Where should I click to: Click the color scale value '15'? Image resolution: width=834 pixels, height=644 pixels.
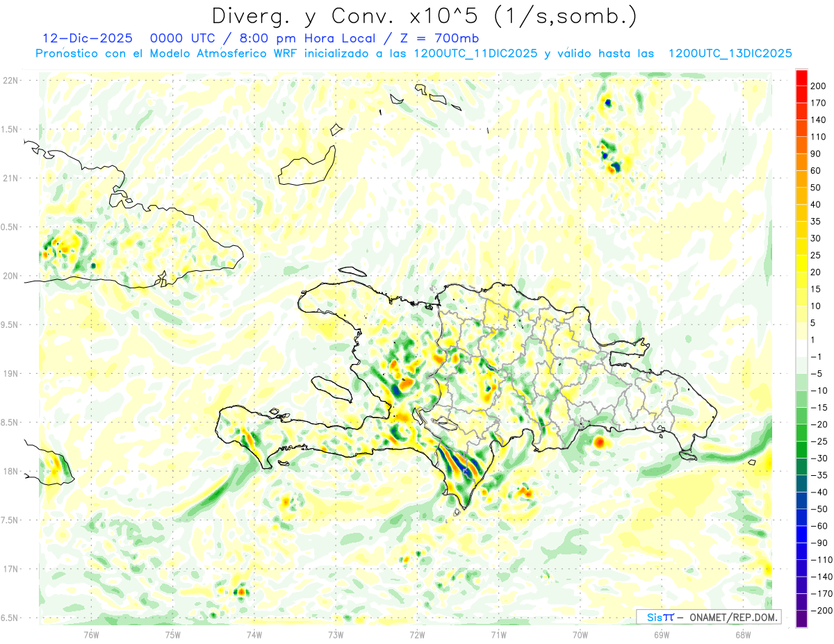coord(817,289)
